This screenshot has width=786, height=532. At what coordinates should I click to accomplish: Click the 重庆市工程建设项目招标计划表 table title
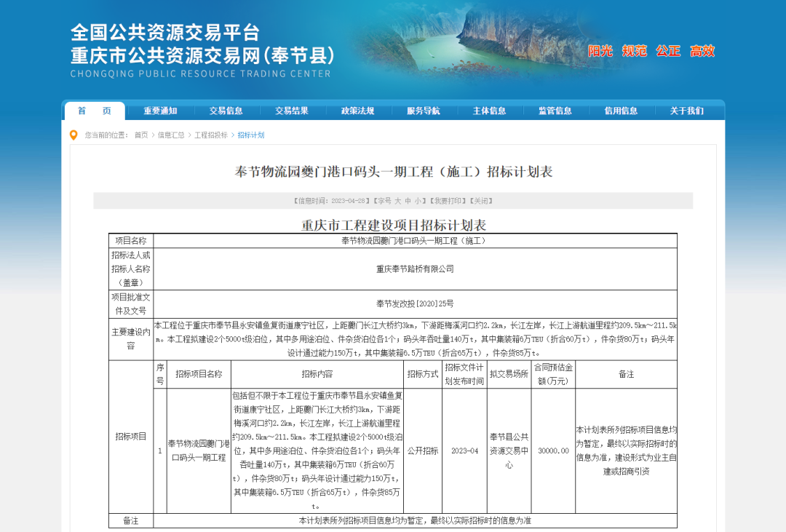pos(394,225)
